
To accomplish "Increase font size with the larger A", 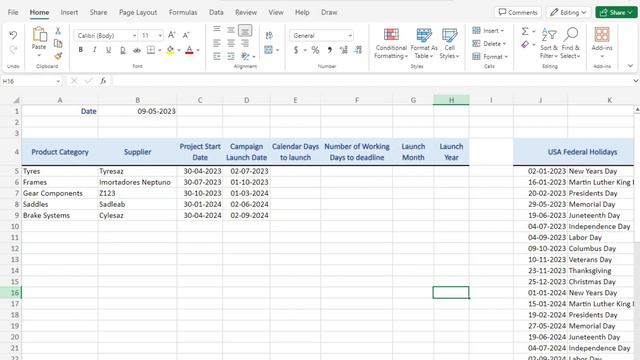I will pos(171,35).
